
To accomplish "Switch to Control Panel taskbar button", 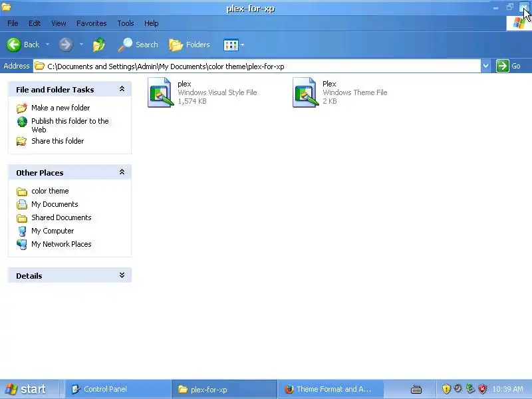I will pyautogui.click(x=118, y=389).
